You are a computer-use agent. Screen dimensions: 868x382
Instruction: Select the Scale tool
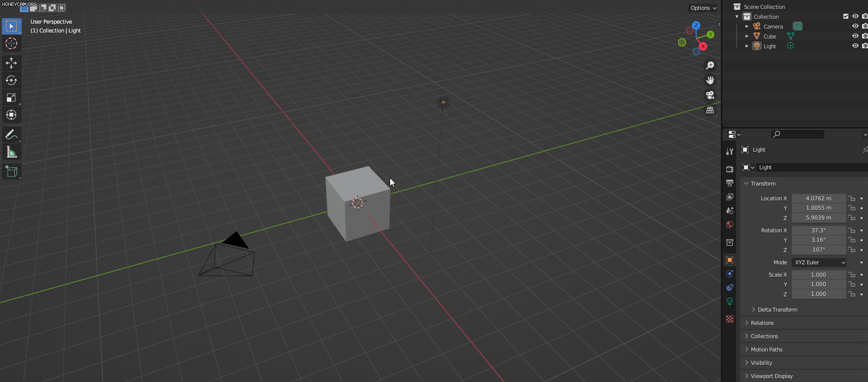point(11,97)
